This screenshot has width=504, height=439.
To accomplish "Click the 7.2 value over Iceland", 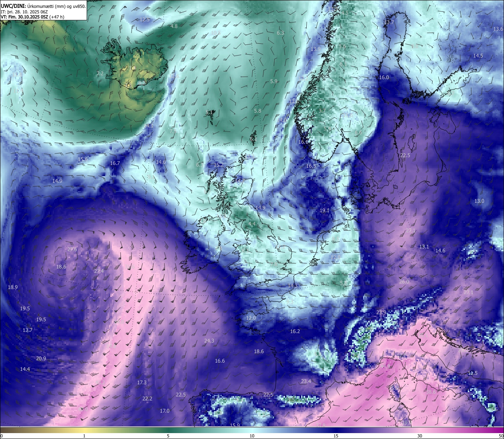I will pos(100,74).
